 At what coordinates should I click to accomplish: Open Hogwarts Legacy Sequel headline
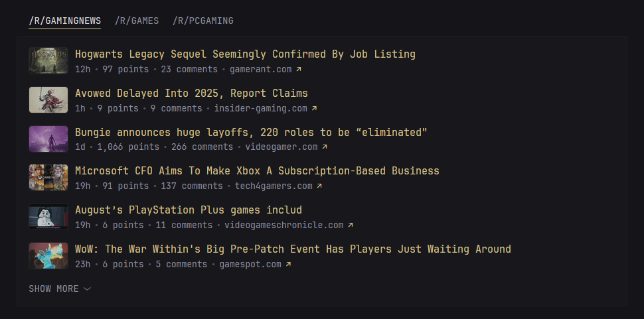coord(245,54)
